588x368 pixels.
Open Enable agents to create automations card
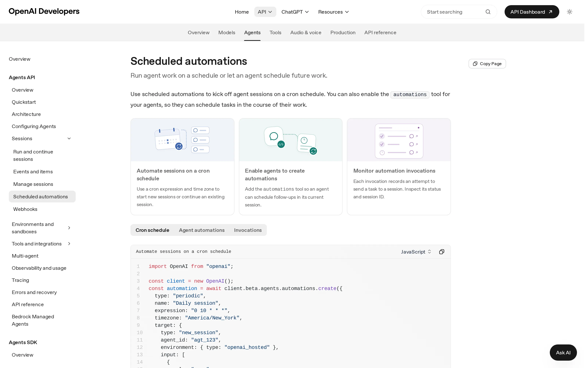point(291,167)
